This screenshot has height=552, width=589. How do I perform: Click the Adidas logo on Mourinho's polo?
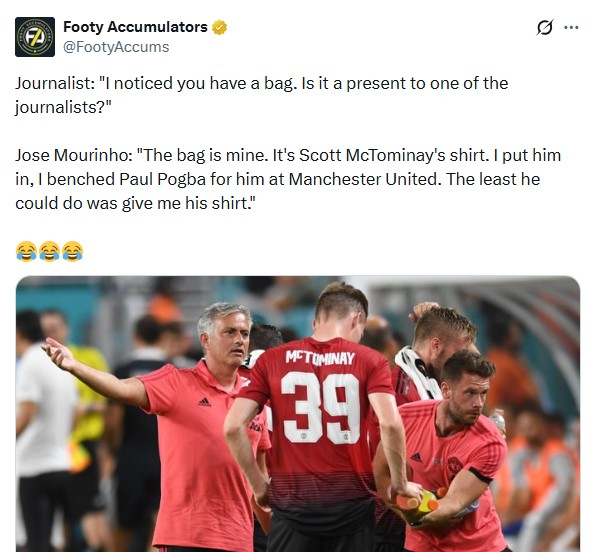[x=204, y=402]
